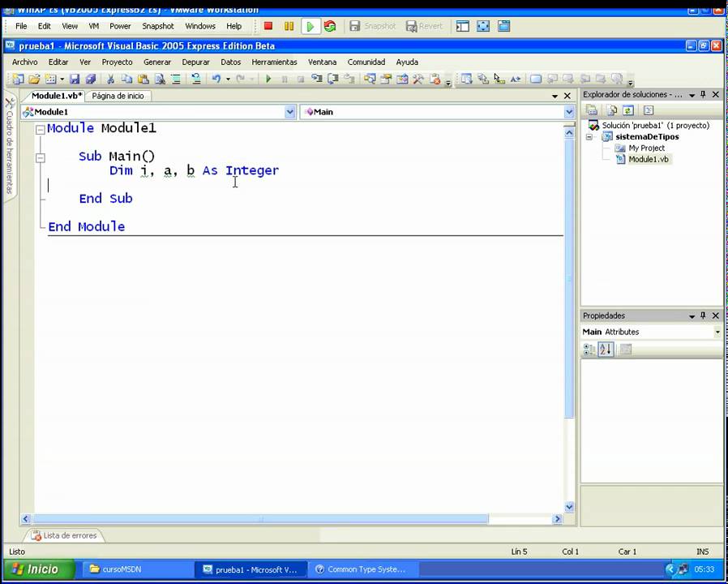Click Show All Files in Solution Explorer
The image size is (728, 584).
[x=612, y=110]
